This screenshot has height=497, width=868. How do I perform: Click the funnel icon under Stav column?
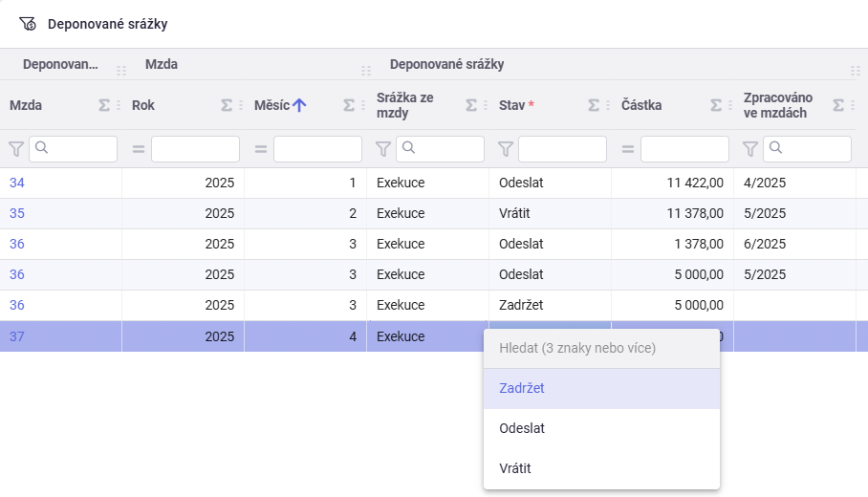[x=505, y=149]
